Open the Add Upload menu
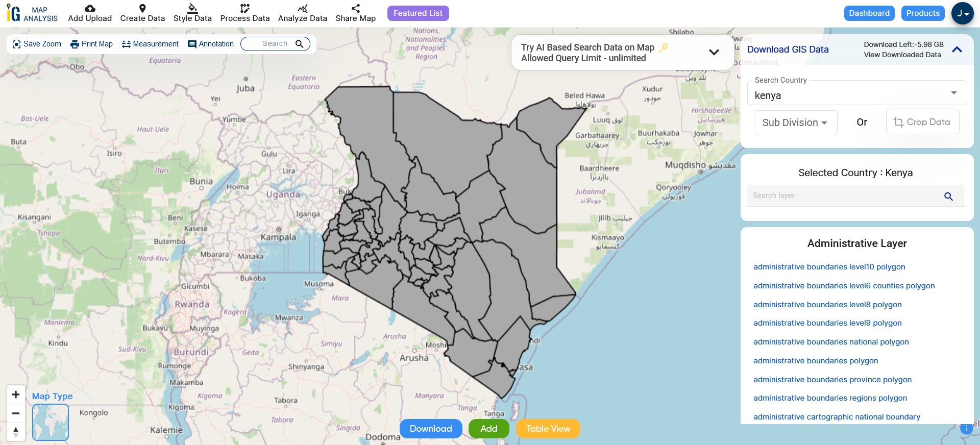Image resolution: width=980 pixels, height=445 pixels. pyautogui.click(x=90, y=13)
